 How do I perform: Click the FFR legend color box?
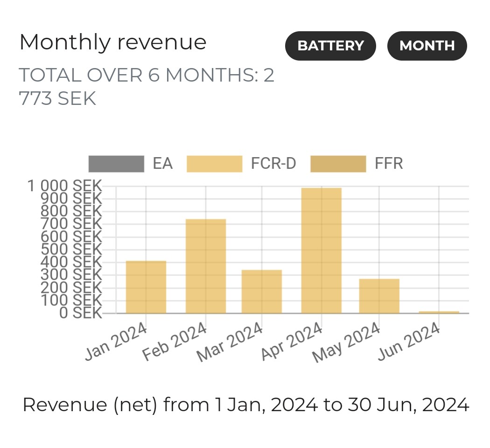pyautogui.click(x=338, y=164)
